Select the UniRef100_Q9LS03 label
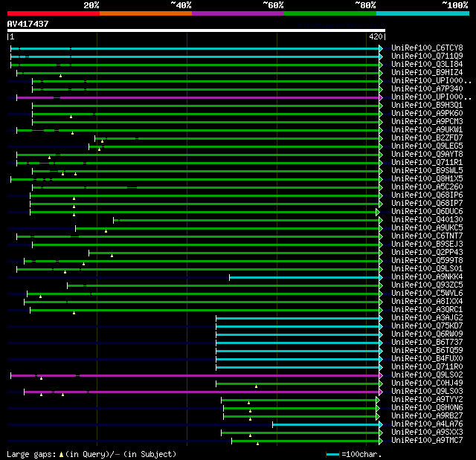476x460 pixels. 427,392
